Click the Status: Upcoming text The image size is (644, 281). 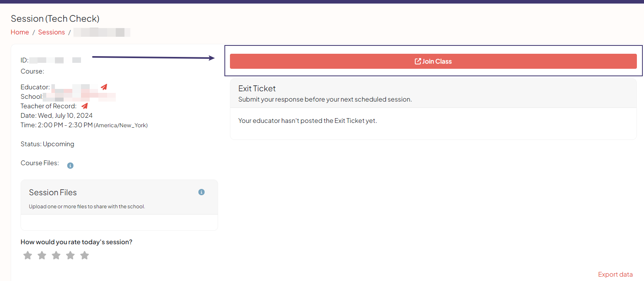pos(47,144)
